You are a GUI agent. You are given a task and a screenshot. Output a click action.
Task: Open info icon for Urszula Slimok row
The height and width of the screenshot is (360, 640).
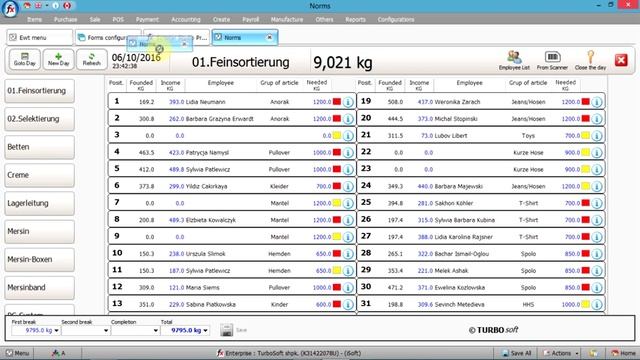[348, 254]
